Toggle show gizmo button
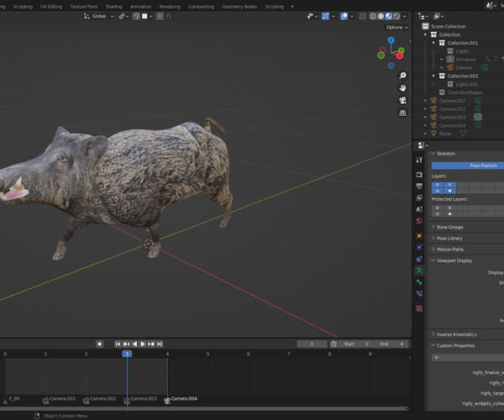The height and width of the screenshot is (420, 504). tap(325, 16)
